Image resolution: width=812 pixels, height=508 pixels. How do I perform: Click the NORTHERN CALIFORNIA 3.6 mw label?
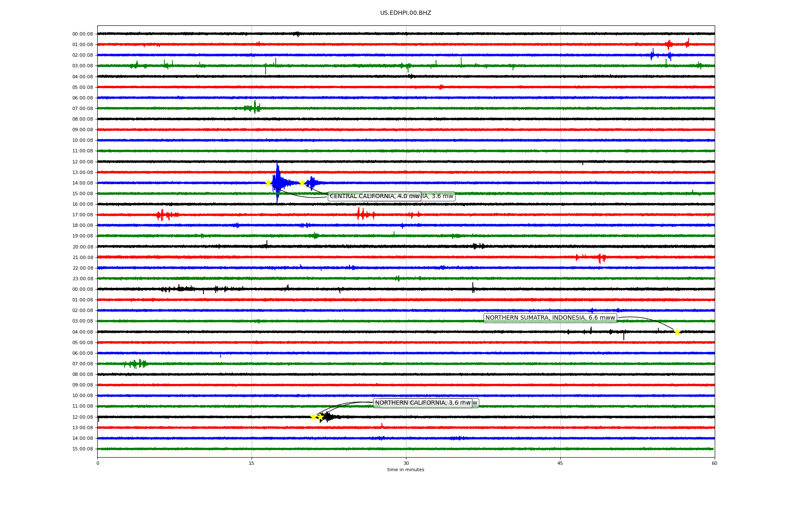tap(422, 403)
